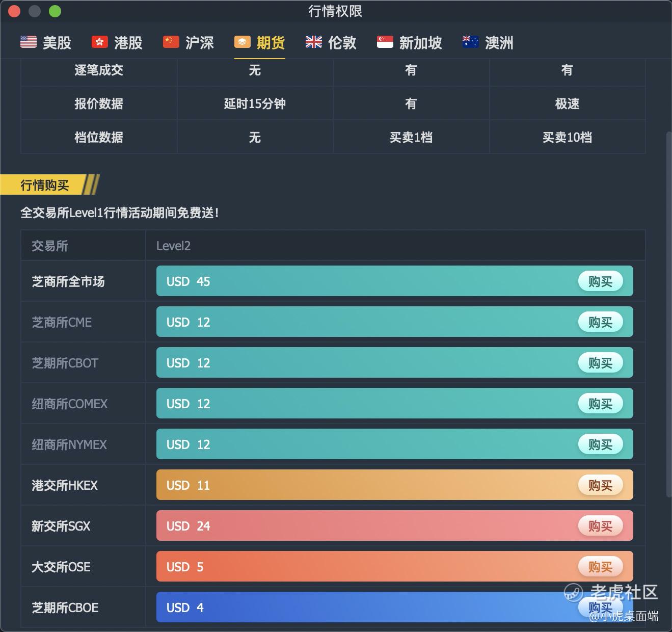Viewport: 672px width, 632px height.
Task: Switch to the 美股 tab
Action: coord(45,42)
